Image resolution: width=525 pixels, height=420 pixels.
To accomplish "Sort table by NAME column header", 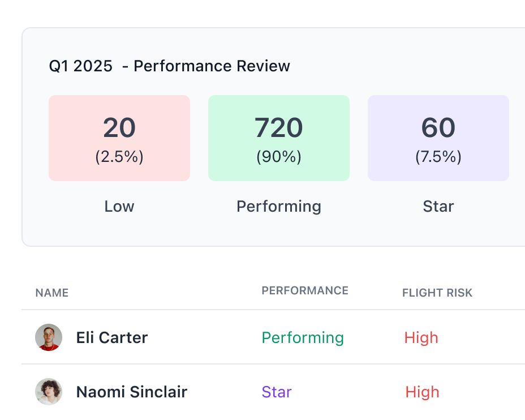I will click(x=52, y=293).
